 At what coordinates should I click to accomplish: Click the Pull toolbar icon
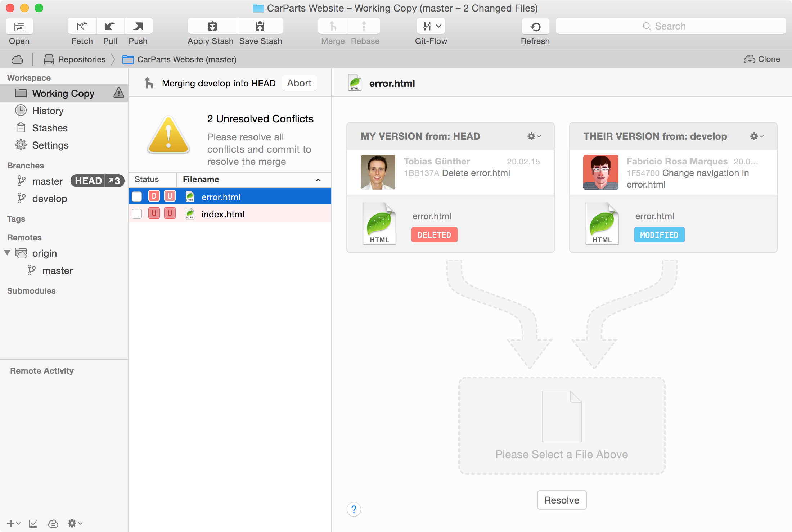(110, 26)
